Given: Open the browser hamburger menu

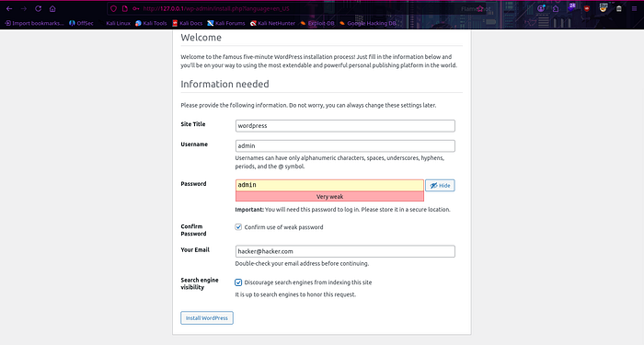Looking at the screenshot, I should point(634,8).
